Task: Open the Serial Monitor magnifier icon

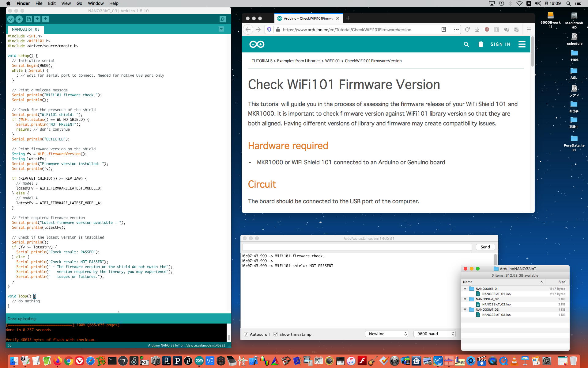Action: pyautogui.click(x=223, y=19)
